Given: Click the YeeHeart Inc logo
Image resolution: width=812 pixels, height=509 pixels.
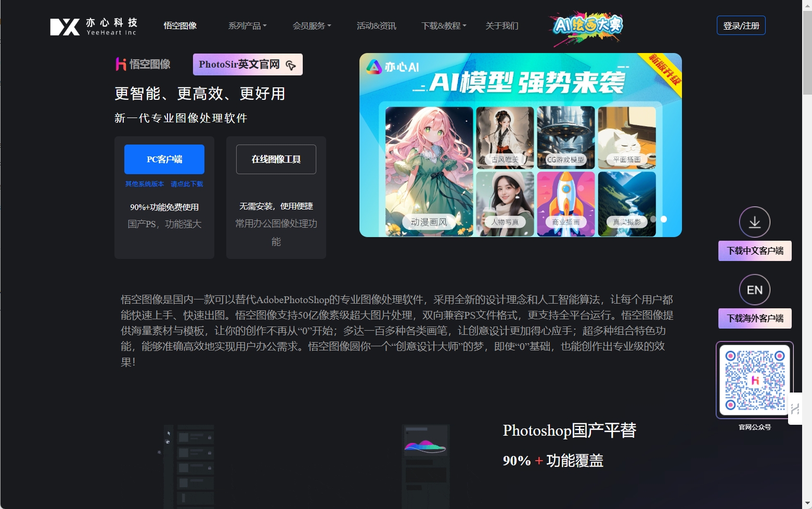Looking at the screenshot, I should 94,26.
